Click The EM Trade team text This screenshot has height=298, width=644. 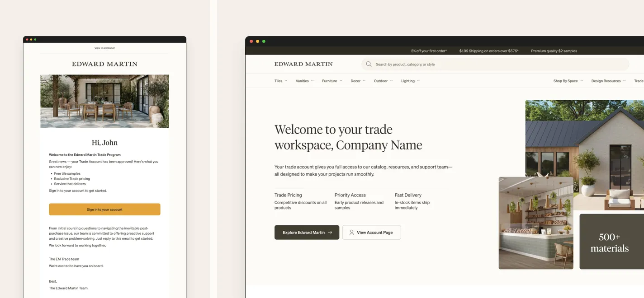[64, 259]
